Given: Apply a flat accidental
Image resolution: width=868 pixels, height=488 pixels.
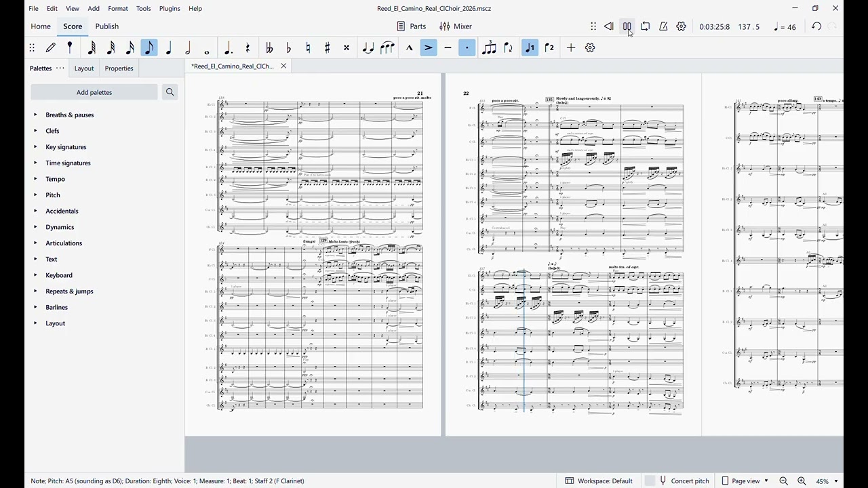Looking at the screenshot, I should [289, 47].
